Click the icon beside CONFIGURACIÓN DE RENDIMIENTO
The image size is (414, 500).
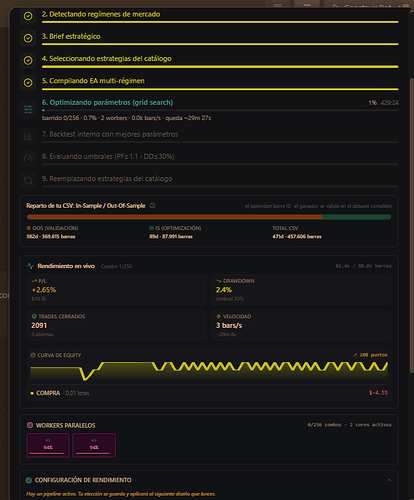[29, 480]
